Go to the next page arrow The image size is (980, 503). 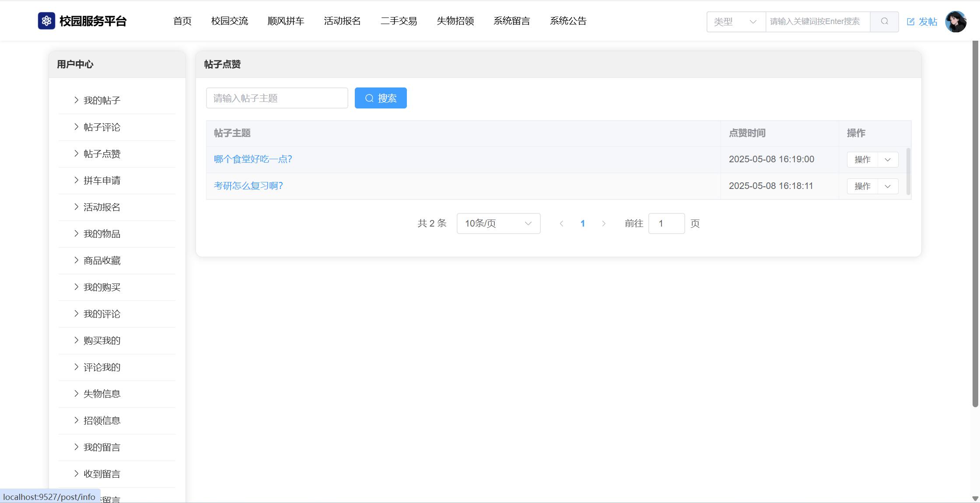(x=604, y=224)
